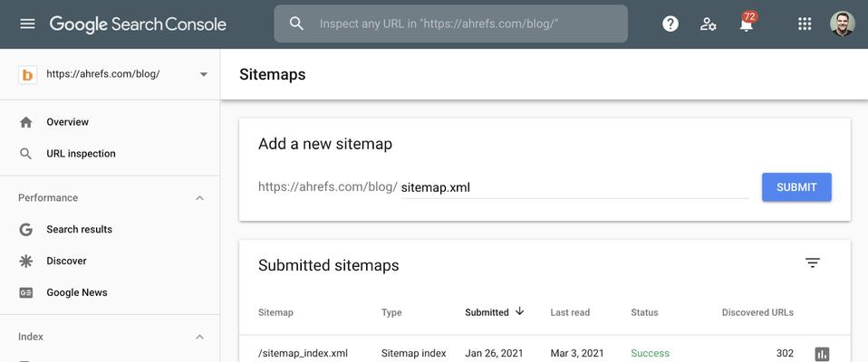Image resolution: width=868 pixels, height=362 pixels.
Task: Open the user account avatar
Action: (842, 24)
